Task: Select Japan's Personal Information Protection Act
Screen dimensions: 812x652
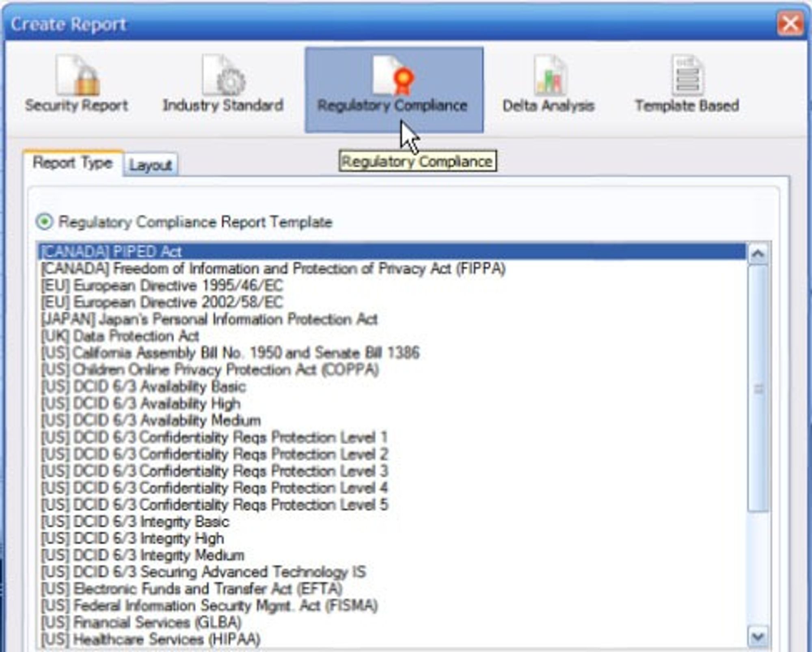Action: (x=393, y=320)
